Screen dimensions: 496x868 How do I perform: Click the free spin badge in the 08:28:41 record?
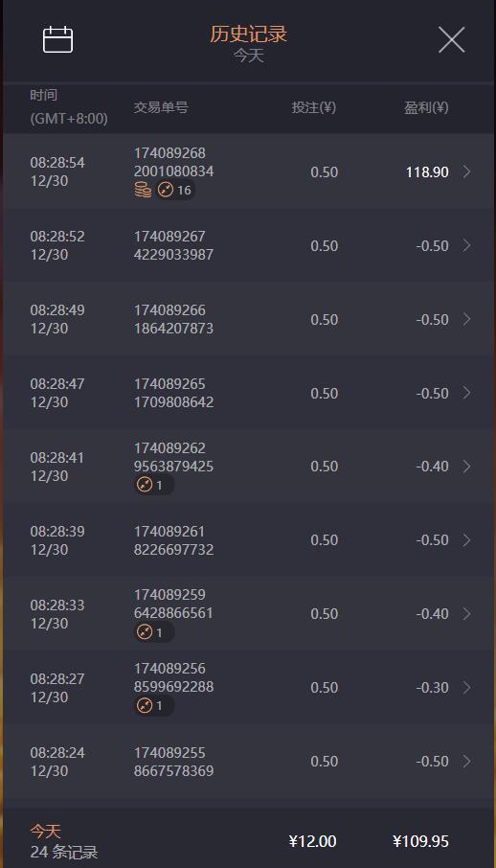(154, 486)
